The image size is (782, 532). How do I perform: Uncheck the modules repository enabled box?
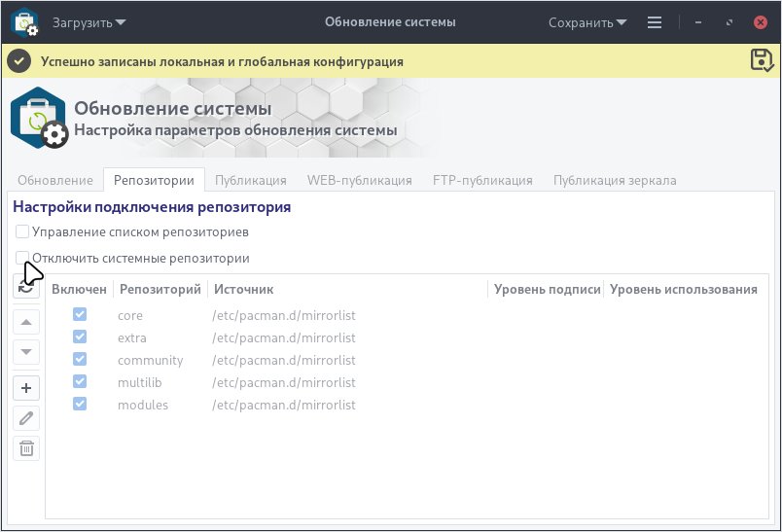click(80, 404)
